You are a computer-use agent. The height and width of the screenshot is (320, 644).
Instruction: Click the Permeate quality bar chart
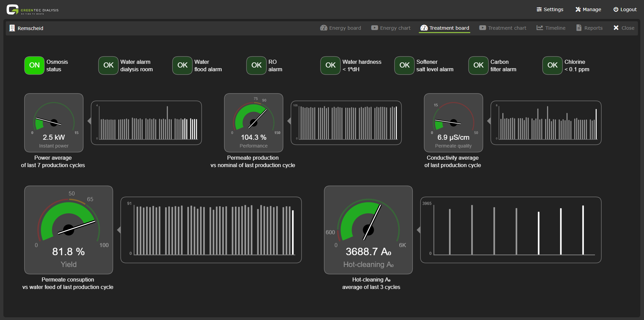pos(546,123)
